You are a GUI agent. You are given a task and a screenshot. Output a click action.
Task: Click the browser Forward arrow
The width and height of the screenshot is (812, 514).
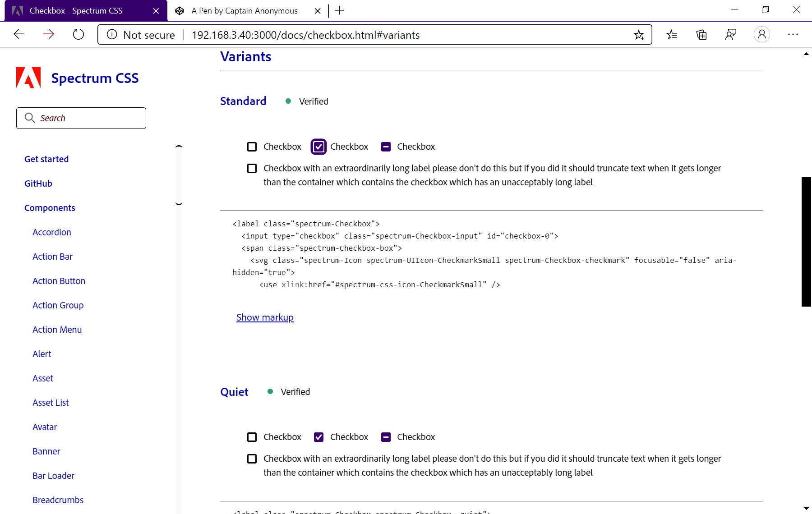click(49, 34)
